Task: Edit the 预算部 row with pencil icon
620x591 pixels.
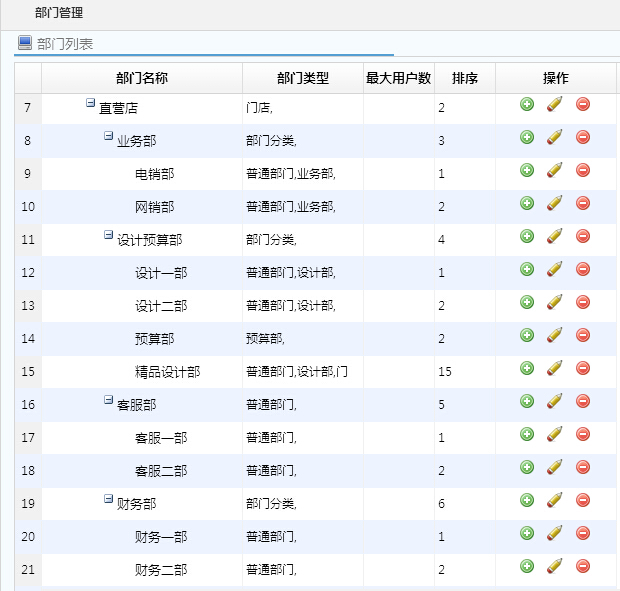Action: click(x=554, y=335)
